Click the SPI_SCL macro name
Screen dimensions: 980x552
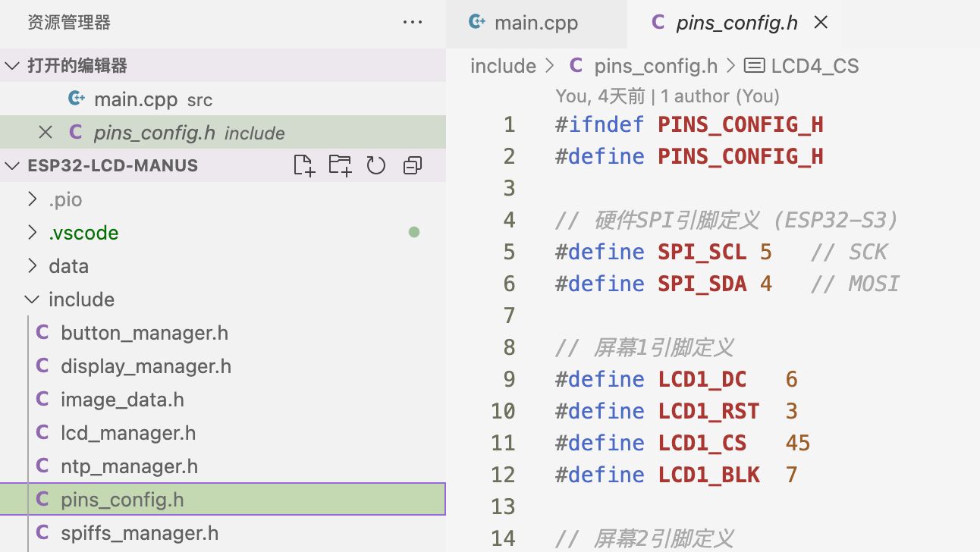pos(702,252)
